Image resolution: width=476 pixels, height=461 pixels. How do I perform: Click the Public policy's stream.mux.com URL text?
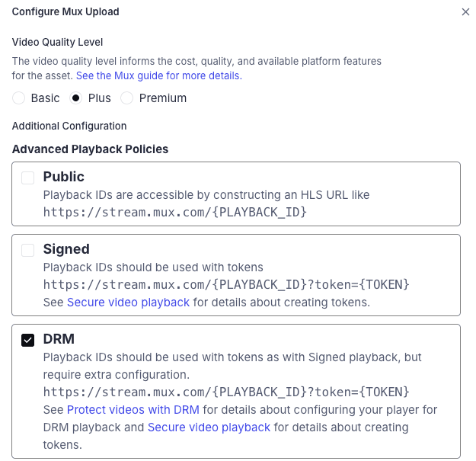click(175, 212)
